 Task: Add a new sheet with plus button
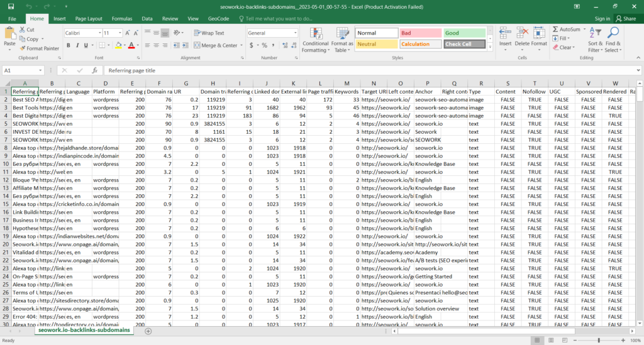click(x=148, y=331)
